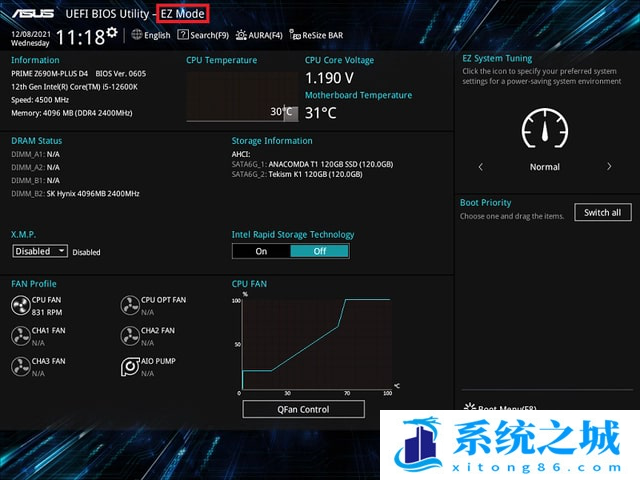Click the Storage Information heading
Viewport: 640px width, 480px height.
click(272, 141)
